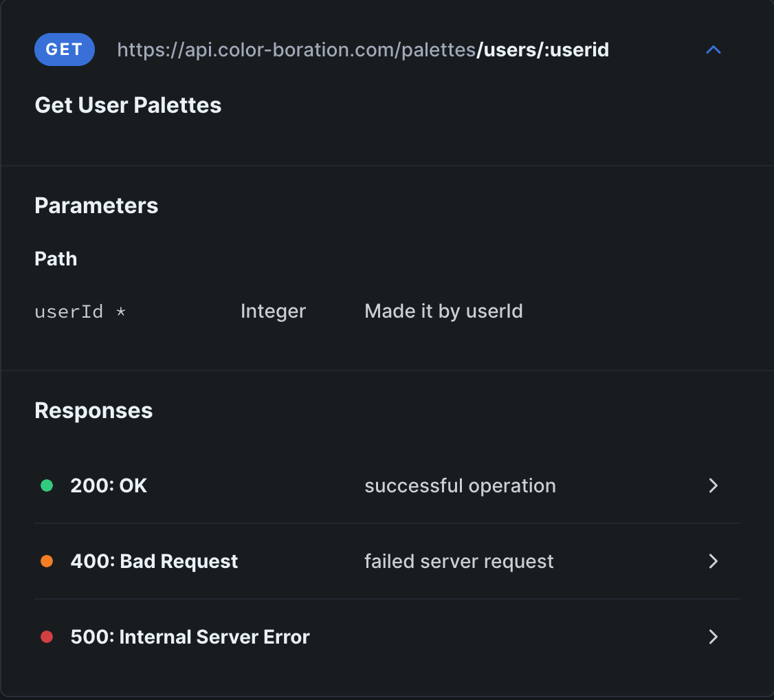
Task: Click the blue GET method badge
Action: click(64, 50)
